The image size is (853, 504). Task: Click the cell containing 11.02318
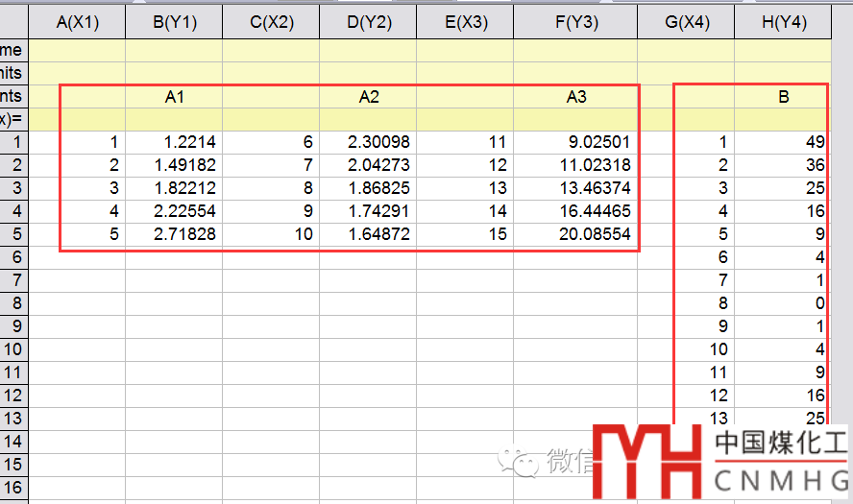574,165
